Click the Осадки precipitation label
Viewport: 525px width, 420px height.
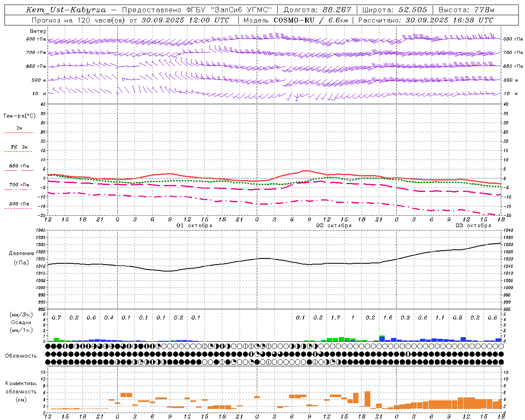tap(21, 322)
